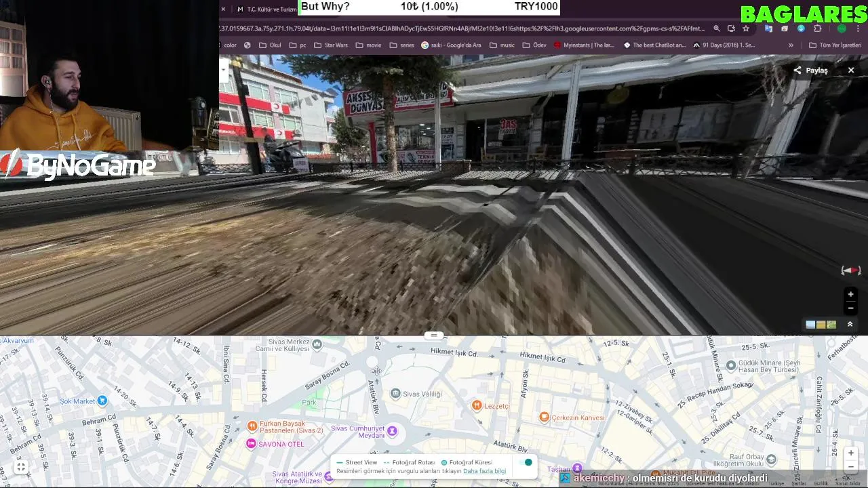This screenshot has width=868, height=488.
Task: Show more bookmarks with the chevron
Action: point(791,45)
